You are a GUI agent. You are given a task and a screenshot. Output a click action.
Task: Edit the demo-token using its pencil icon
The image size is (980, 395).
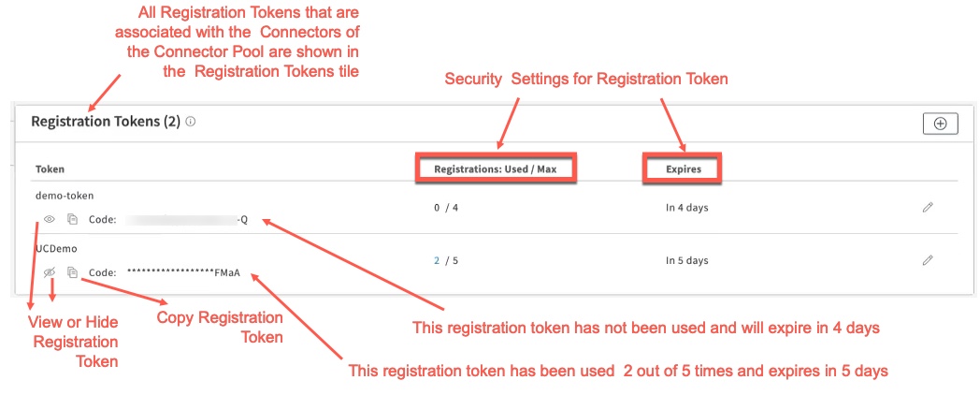coord(928,207)
